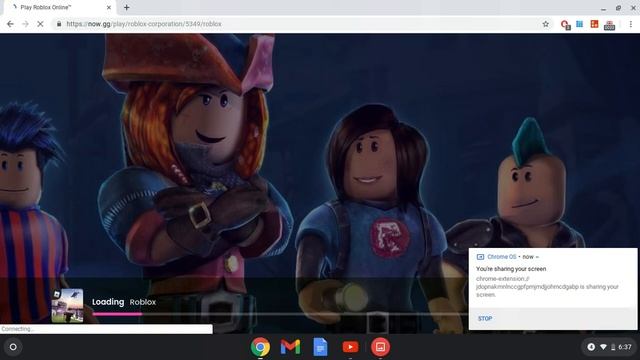Collapse the Chrome OS notification chevron
Screen dimensions: 640x360
pos(537,257)
